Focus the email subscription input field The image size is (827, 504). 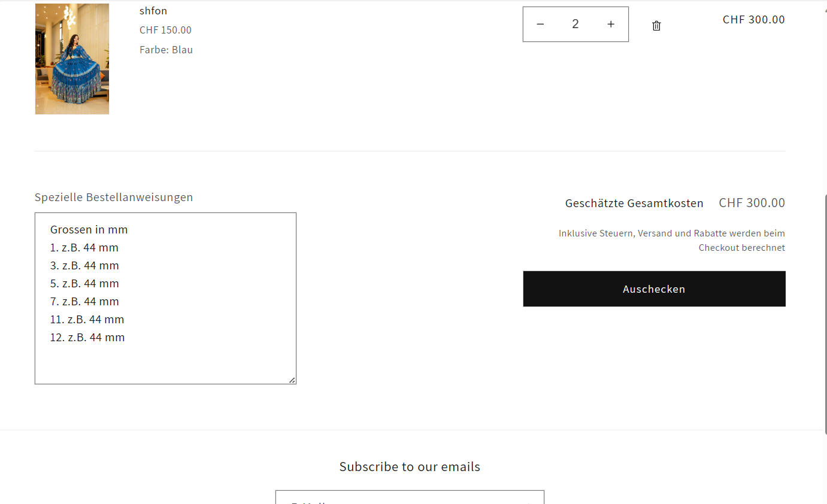(401, 498)
